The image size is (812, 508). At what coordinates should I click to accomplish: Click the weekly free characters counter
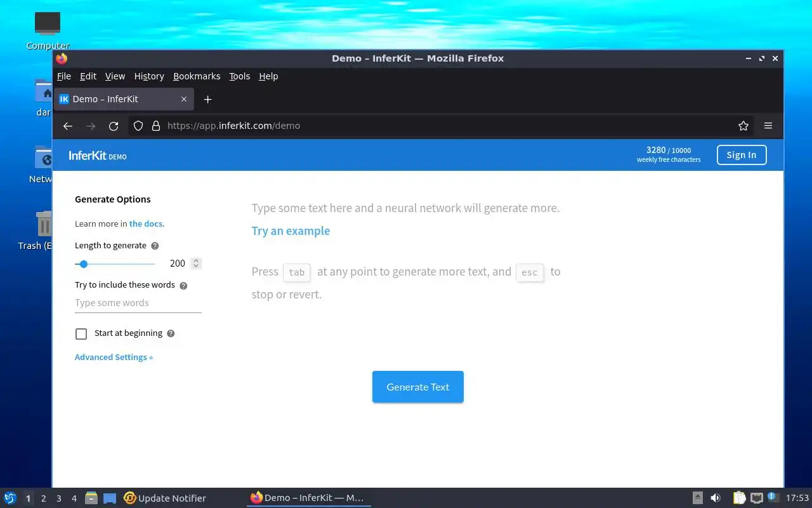click(x=669, y=155)
